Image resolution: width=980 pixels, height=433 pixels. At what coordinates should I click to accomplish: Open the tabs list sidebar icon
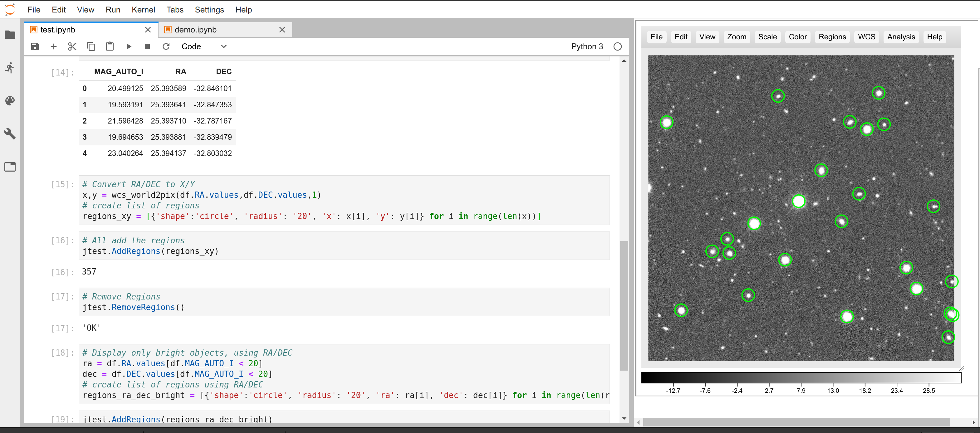click(10, 167)
